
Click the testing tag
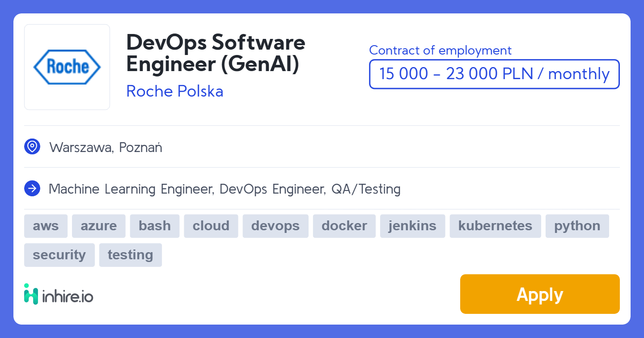click(130, 255)
